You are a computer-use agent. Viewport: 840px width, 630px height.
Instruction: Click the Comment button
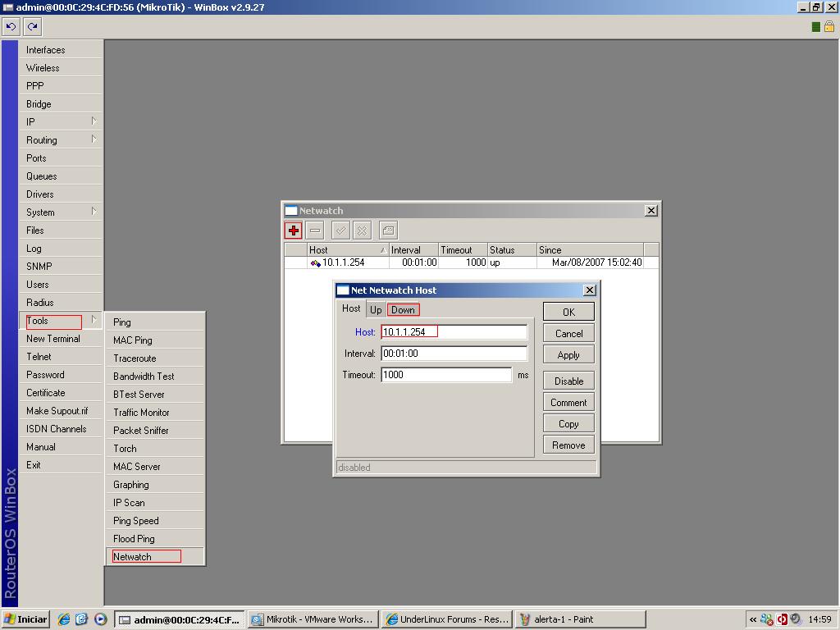(568, 402)
